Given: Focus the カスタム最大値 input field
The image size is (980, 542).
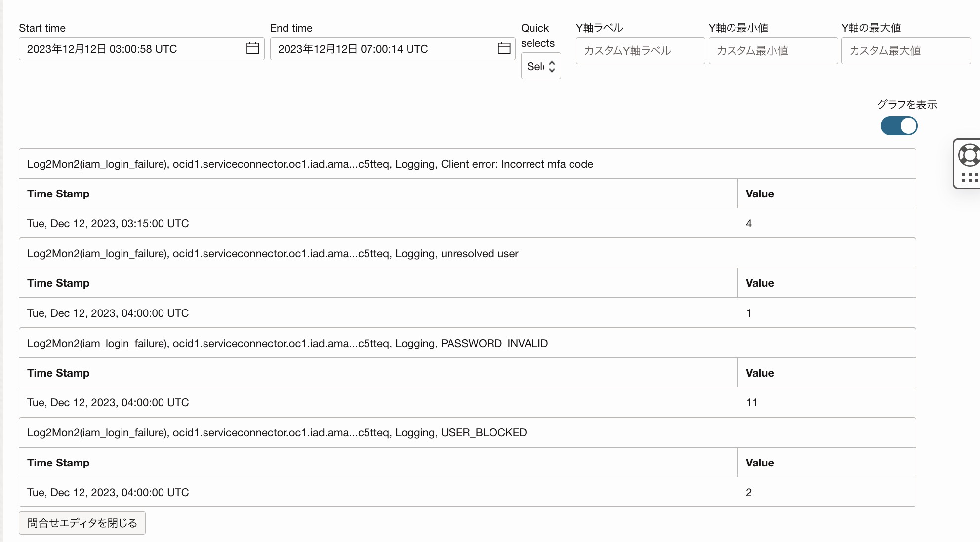Looking at the screenshot, I should click(x=905, y=51).
